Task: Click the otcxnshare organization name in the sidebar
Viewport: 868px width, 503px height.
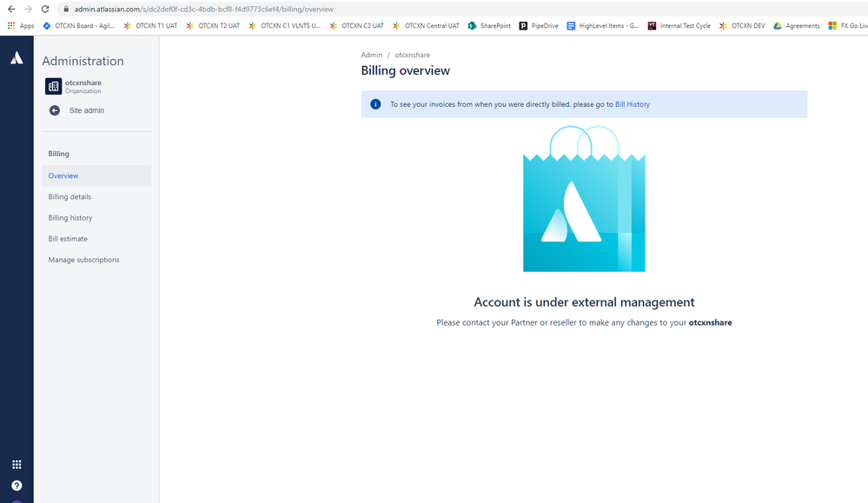Action: (x=83, y=83)
